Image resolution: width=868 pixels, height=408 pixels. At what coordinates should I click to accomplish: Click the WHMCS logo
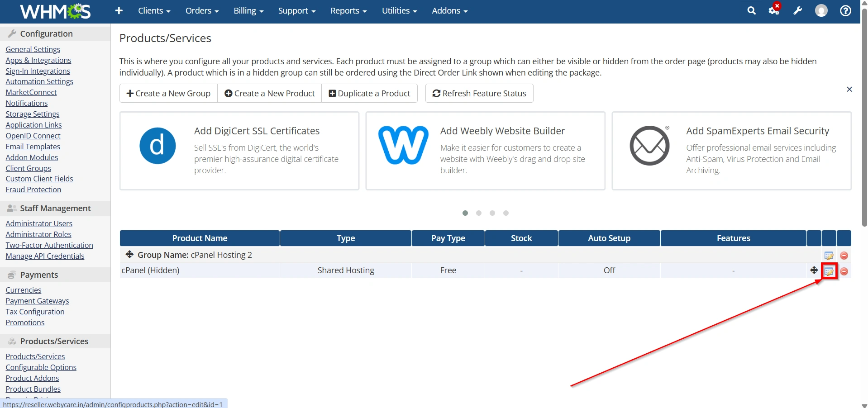[55, 11]
